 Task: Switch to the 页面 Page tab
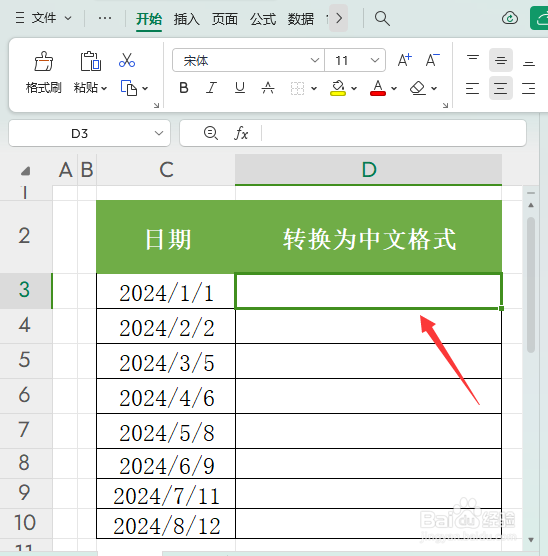pyautogui.click(x=225, y=19)
